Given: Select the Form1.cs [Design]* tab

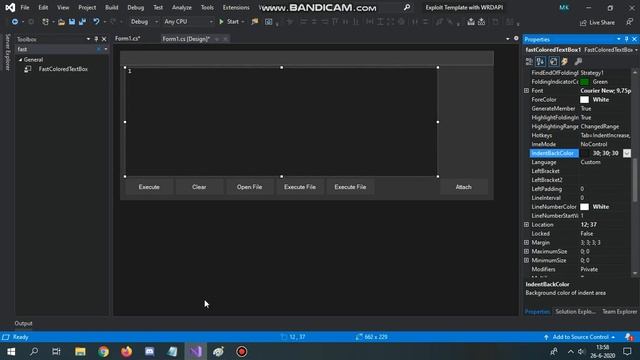Looking at the screenshot, I should (x=186, y=39).
